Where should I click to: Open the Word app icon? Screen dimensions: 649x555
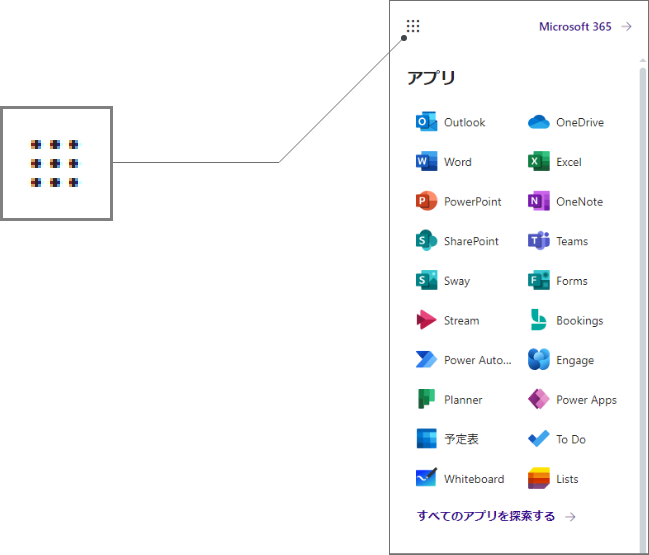pyautogui.click(x=426, y=161)
